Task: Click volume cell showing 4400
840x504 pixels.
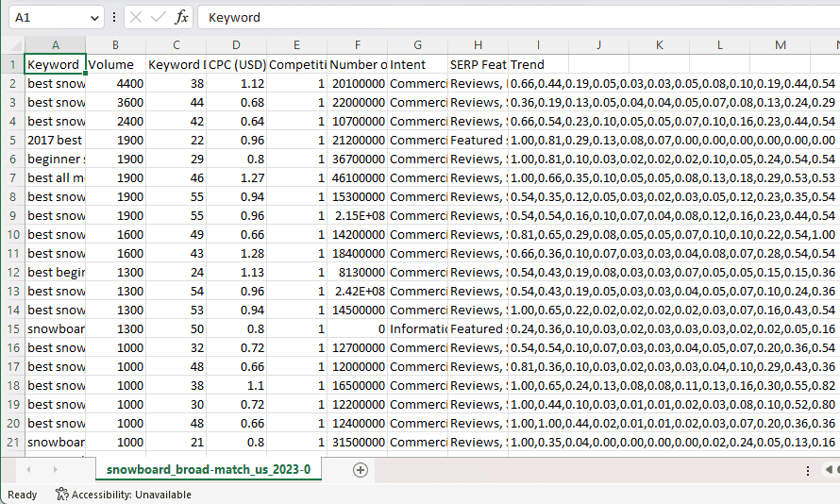Action: pos(116,84)
